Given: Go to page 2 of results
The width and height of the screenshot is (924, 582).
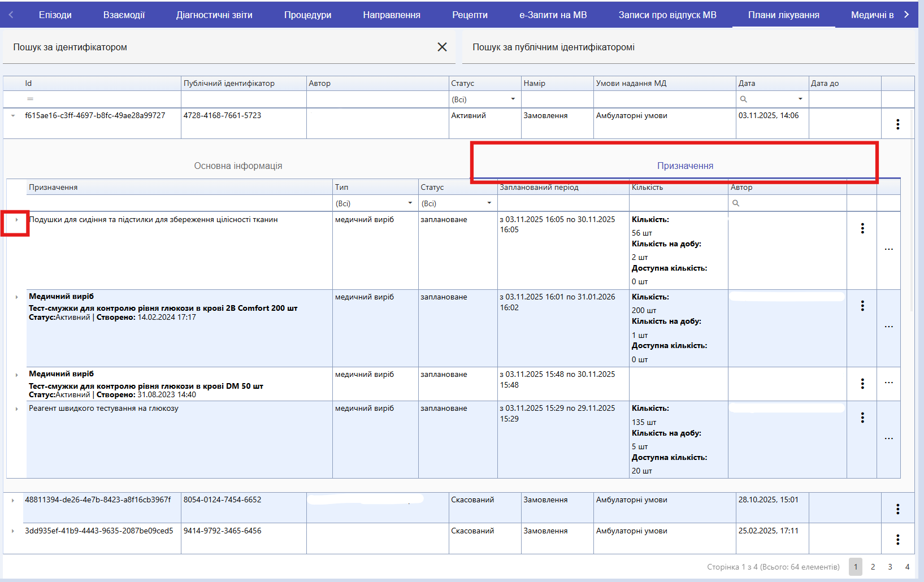Looking at the screenshot, I should [x=873, y=567].
